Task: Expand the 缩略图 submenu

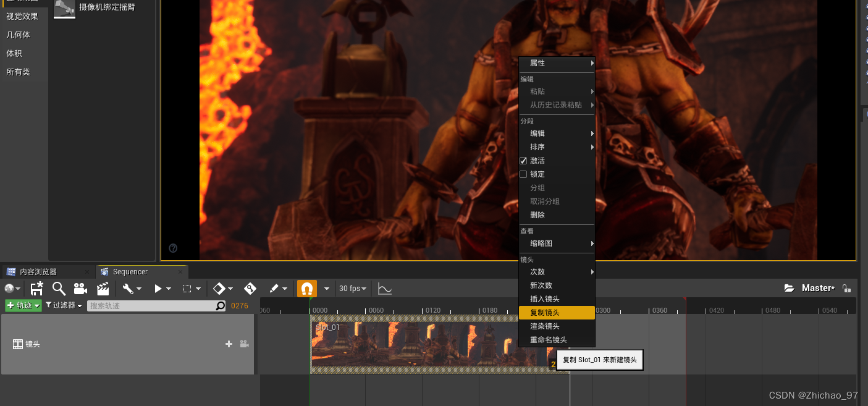Action: tap(557, 243)
